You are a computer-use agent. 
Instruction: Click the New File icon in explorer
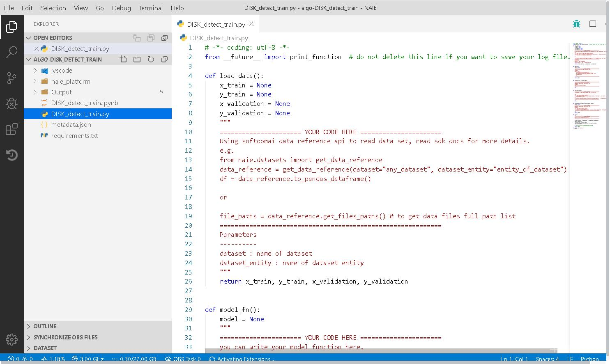click(123, 60)
